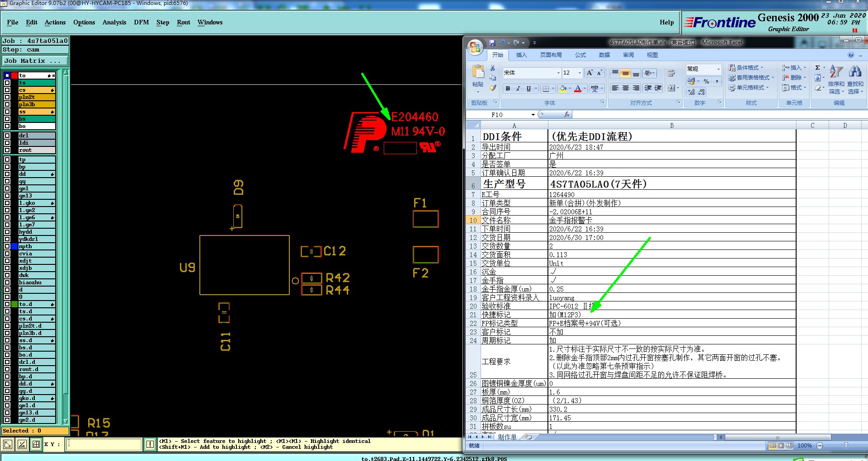Screen dimensions: 868x461
Task: Apply bold formatting in Excel ribbon
Action: click(508, 89)
